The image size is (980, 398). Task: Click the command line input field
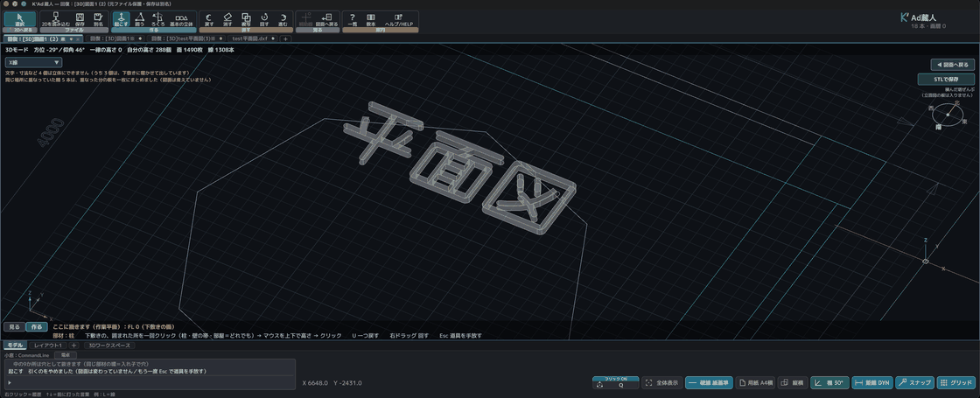tap(150, 381)
